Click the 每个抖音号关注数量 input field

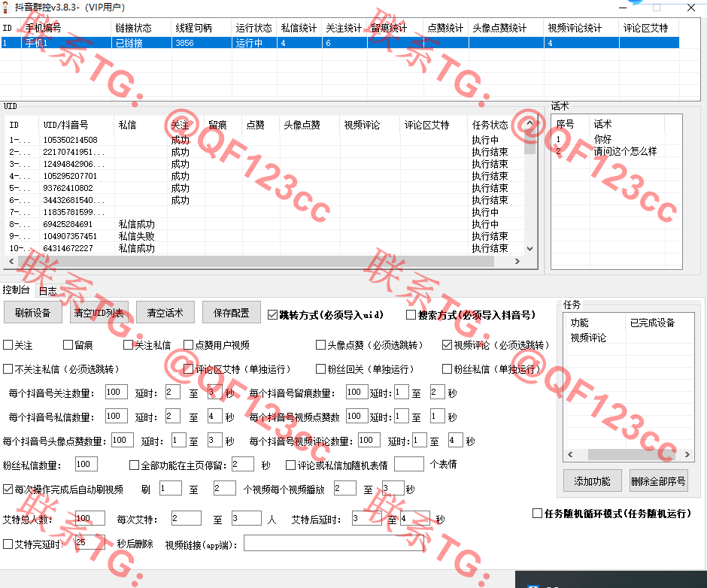point(117,393)
